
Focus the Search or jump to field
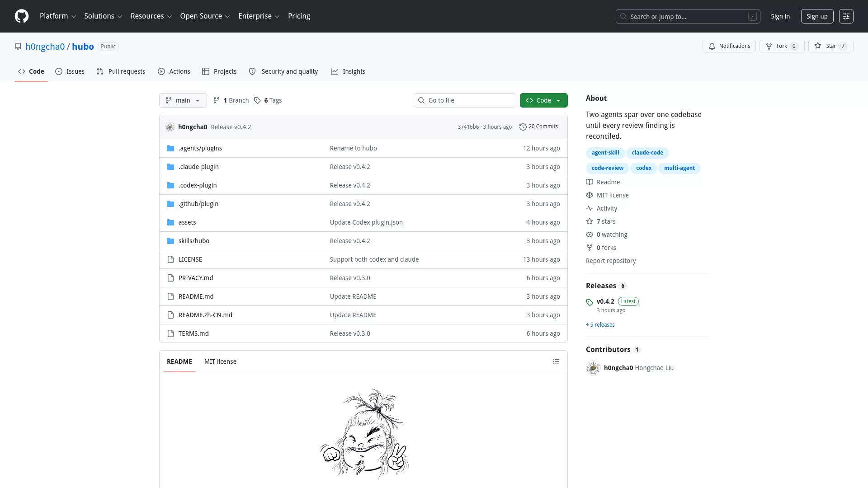(x=688, y=16)
